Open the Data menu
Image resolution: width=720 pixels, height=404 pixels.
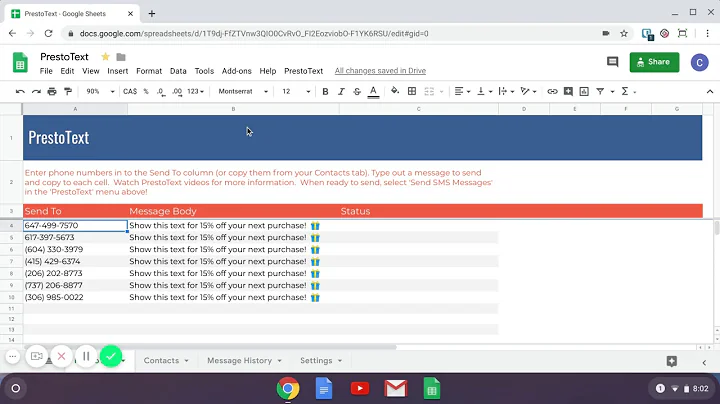[x=178, y=71]
